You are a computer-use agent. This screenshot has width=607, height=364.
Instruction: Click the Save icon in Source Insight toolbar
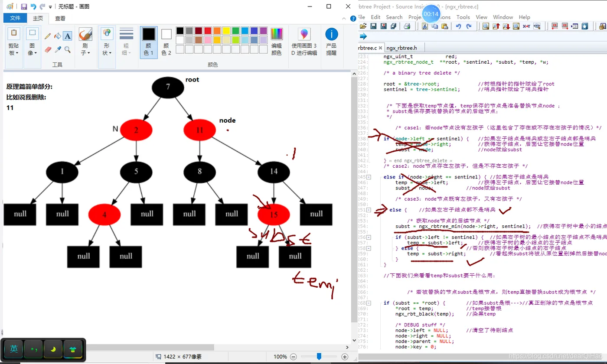[373, 26]
